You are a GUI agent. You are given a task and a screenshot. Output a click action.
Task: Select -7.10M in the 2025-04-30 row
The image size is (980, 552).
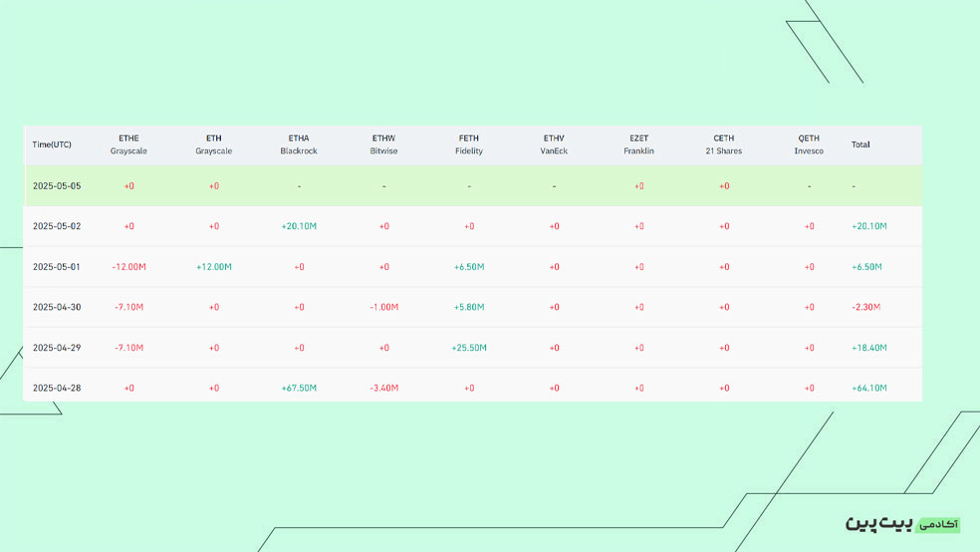128,307
